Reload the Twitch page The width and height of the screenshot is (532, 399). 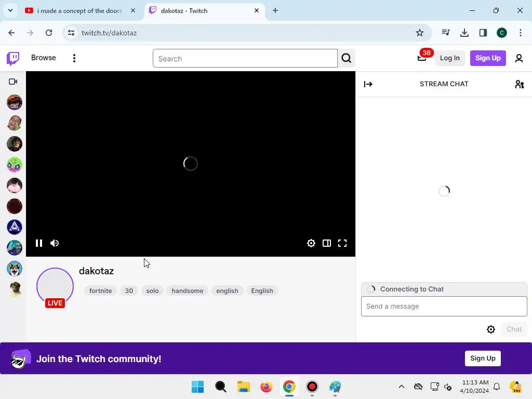[49, 33]
